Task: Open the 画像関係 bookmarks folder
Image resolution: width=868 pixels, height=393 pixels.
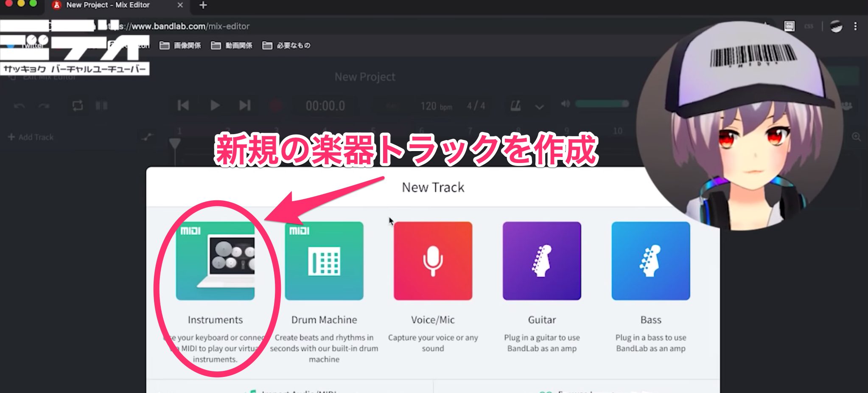Action: point(180,45)
